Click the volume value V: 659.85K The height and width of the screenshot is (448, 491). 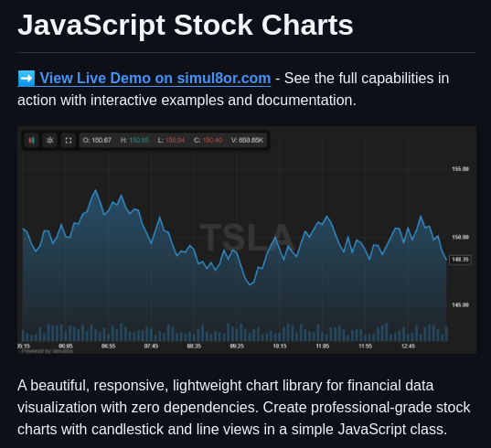click(248, 140)
